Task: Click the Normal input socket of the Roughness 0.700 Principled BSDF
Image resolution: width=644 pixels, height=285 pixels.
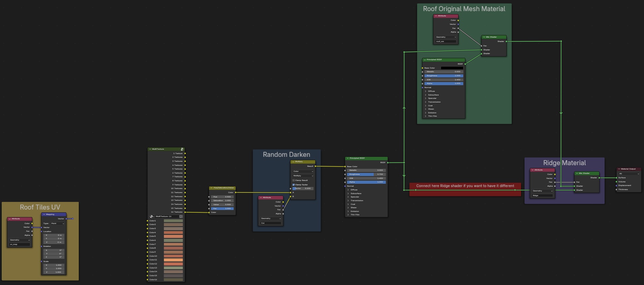Action: point(345,186)
